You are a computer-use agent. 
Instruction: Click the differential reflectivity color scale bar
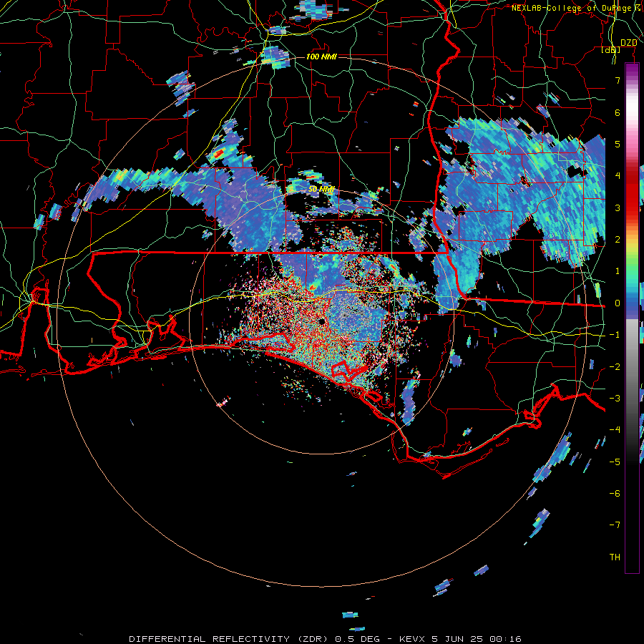(x=632, y=318)
